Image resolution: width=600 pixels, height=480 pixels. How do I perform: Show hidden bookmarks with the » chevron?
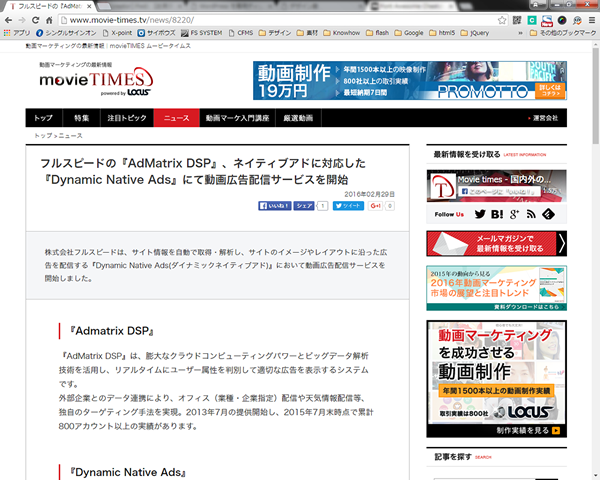(520, 33)
